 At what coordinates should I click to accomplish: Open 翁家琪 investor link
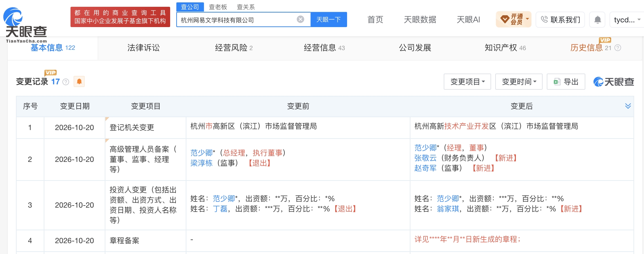click(x=448, y=209)
